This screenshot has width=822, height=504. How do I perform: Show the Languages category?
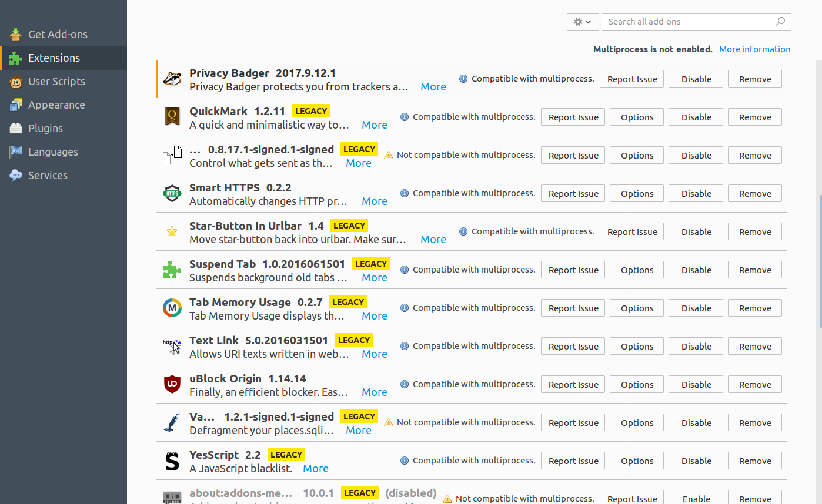tap(64, 152)
